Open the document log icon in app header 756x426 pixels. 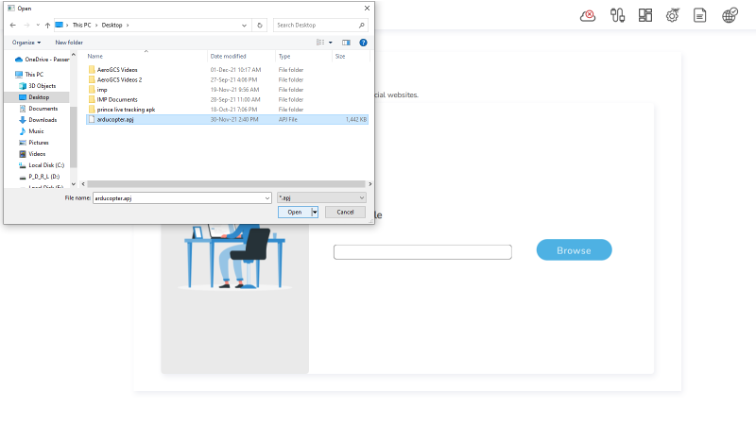click(x=700, y=15)
